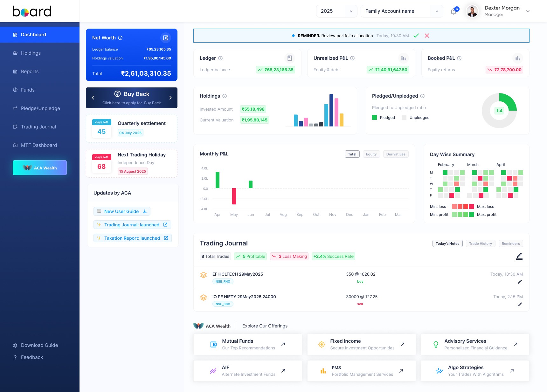Image resolution: width=547 pixels, height=392 pixels.
Task: Click the ACA Wealth sidebar button
Action: pyautogui.click(x=40, y=168)
